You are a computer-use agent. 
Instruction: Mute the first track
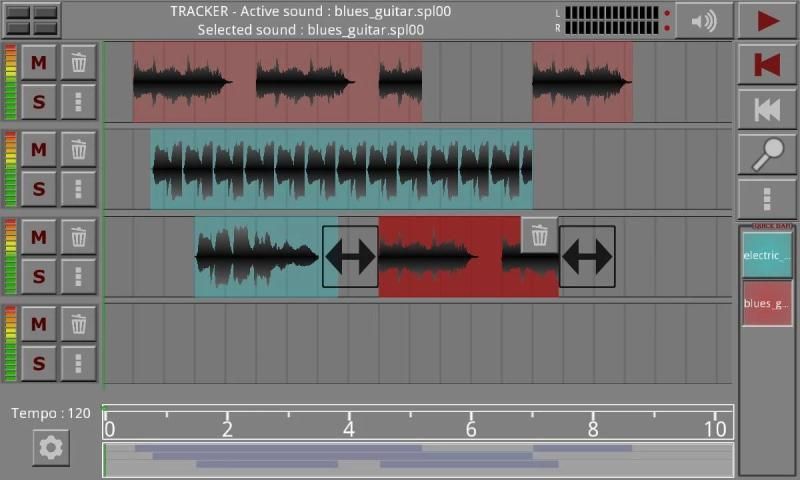coord(39,63)
